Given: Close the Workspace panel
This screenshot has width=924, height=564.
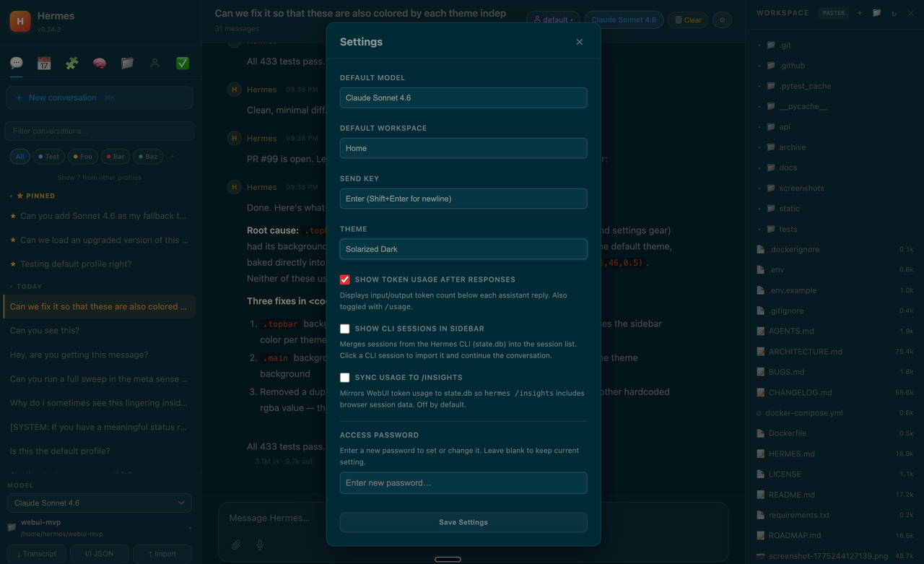Looking at the screenshot, I should pyautogui.click(x=911, y=13).
